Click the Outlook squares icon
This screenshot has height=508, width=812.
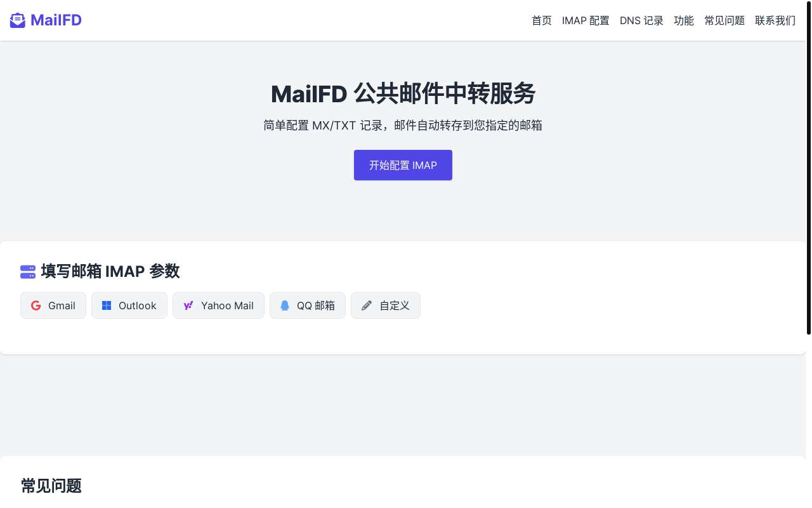107,305
